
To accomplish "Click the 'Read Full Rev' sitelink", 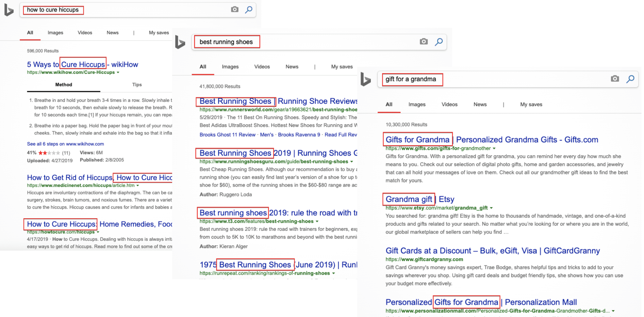I will pyautogui.click(x=341, y=135).
